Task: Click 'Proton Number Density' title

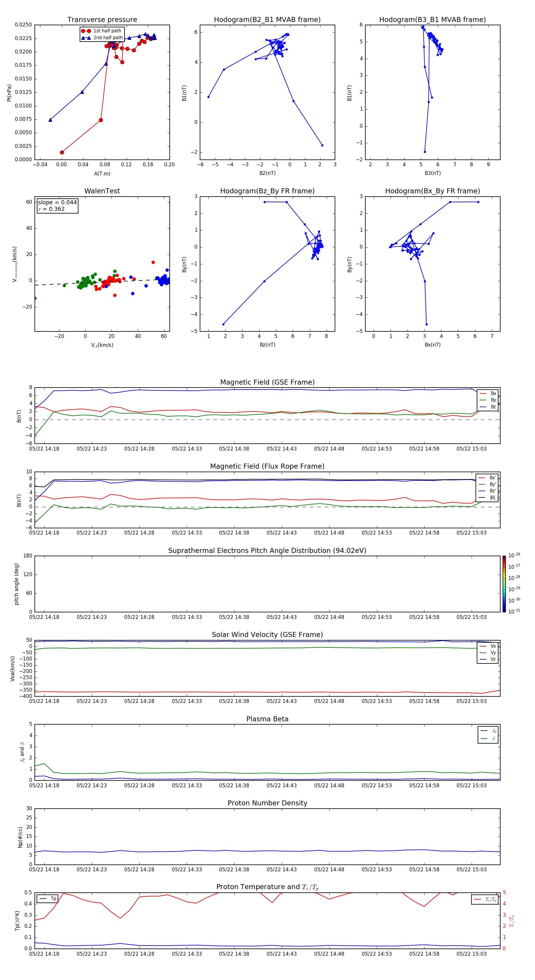Action: pos(267,803)
